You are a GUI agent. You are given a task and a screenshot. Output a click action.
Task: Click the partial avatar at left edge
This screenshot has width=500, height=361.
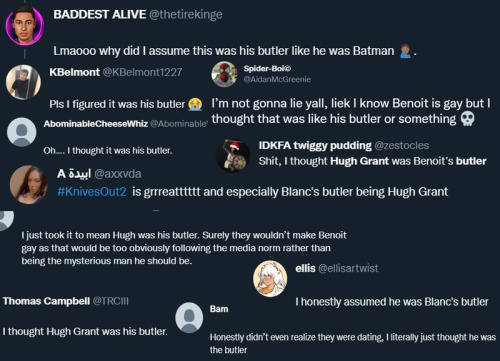(6, 219)
